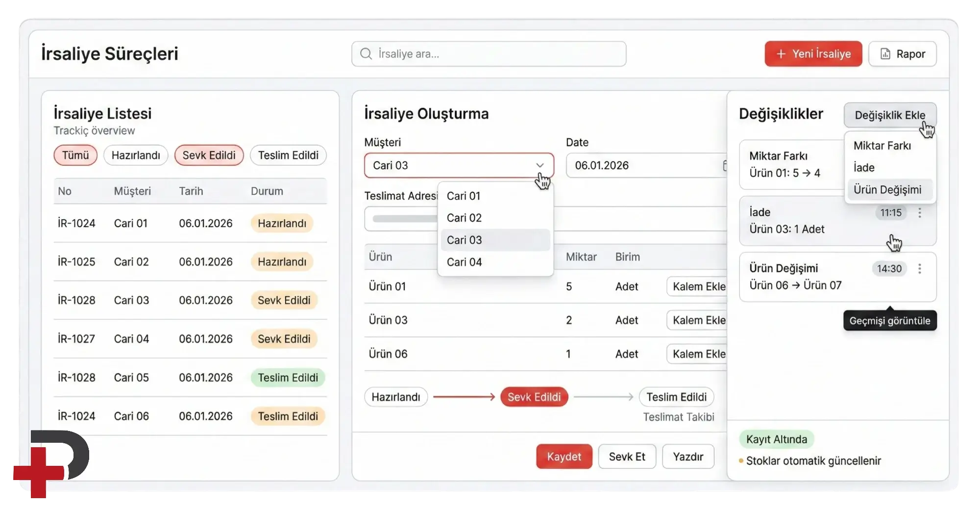Toggle the Hazırlandı filter chip
The width and height of the screenshot is (980, 508).
tap(136, 155)
